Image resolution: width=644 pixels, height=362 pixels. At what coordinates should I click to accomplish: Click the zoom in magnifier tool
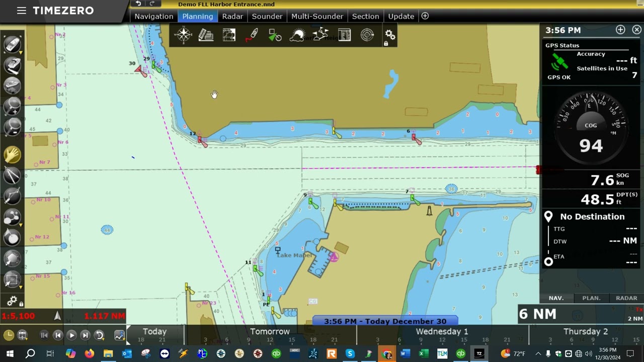coord(13,106)
